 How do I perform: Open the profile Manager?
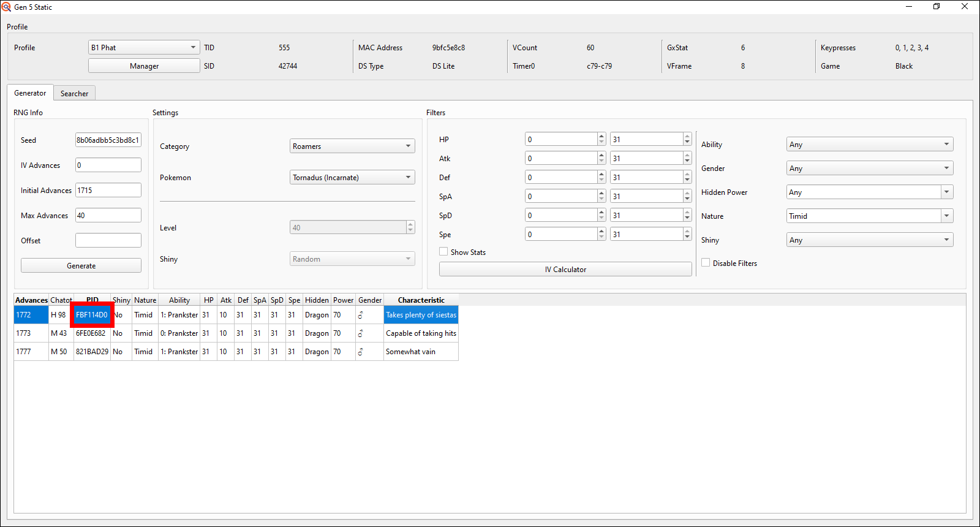click(144, 66)
